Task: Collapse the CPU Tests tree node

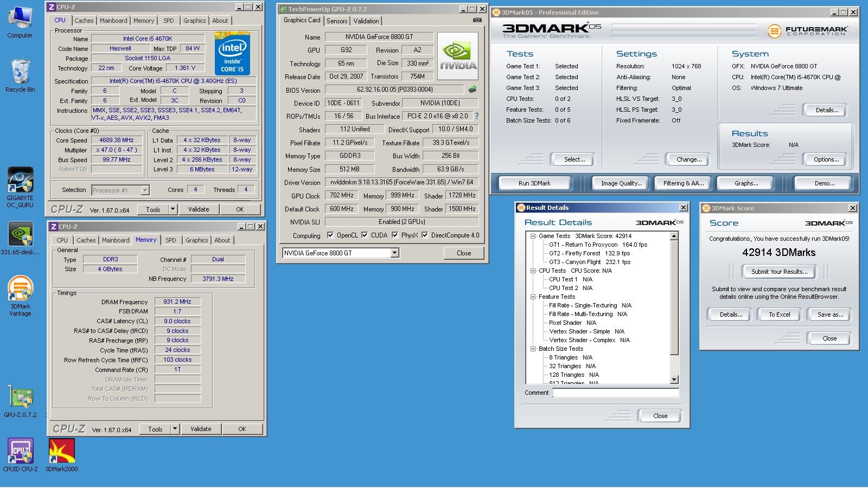Action: click(533, 271)
